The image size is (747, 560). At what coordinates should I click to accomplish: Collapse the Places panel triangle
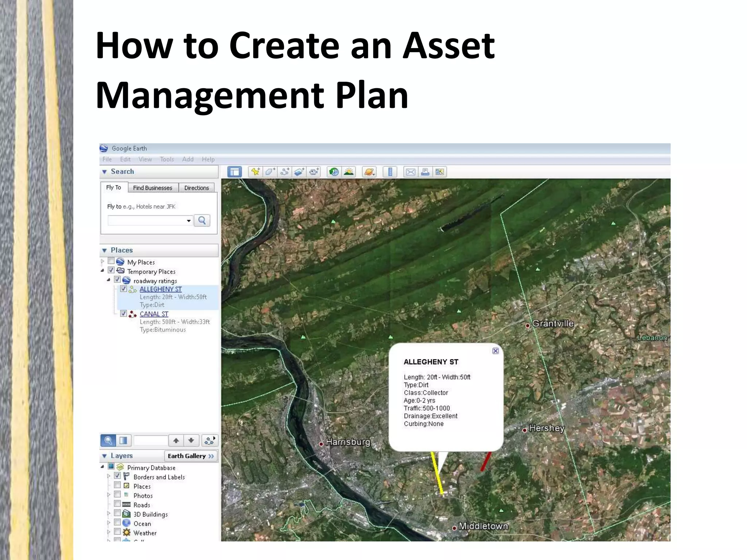coord(104,250)
